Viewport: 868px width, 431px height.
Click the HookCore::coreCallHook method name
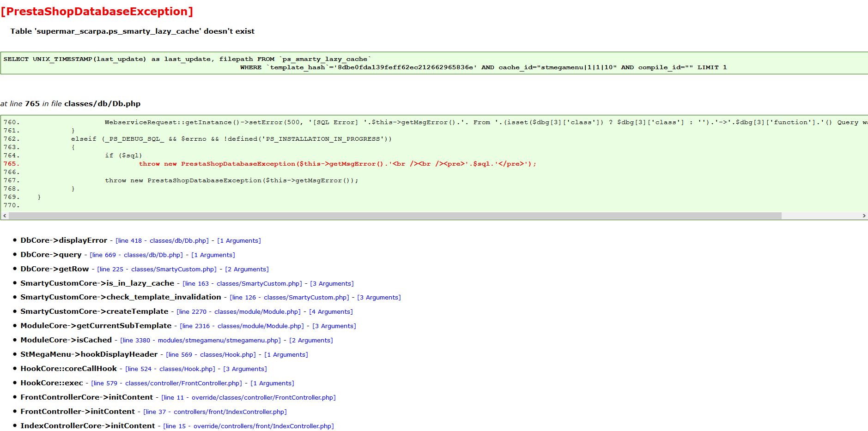pos(69,369)
